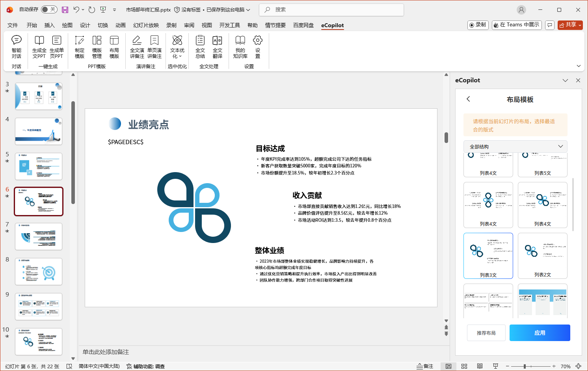Image resolution: width=588 pixels, height=371 pixels.
Task: Click 全文翻译 translate icon
Action: [218, 46]
